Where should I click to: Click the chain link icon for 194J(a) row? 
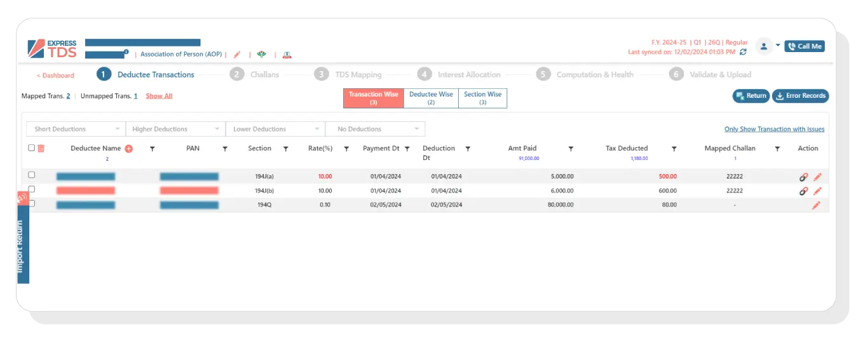(x=803, y=177)
